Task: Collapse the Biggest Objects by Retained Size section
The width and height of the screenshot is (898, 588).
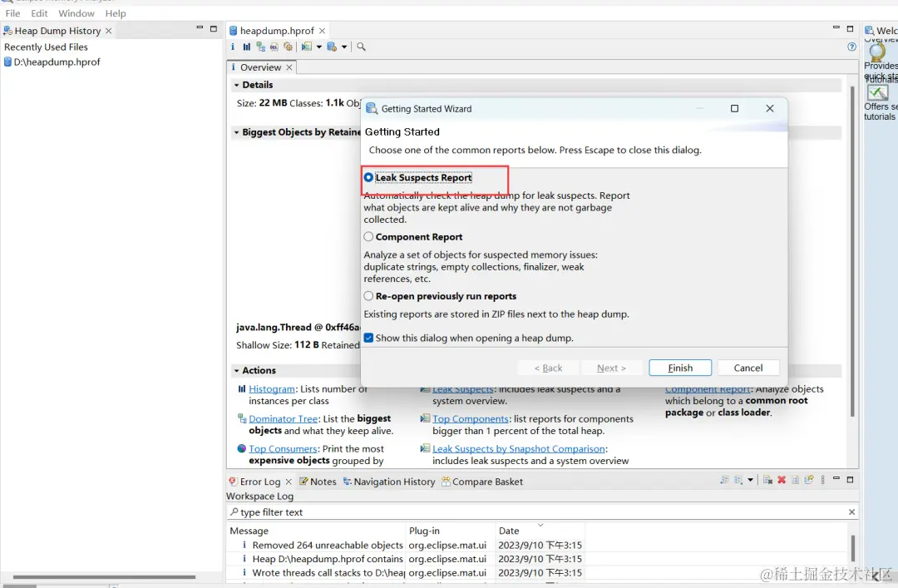Action: (x=236, y=132)
